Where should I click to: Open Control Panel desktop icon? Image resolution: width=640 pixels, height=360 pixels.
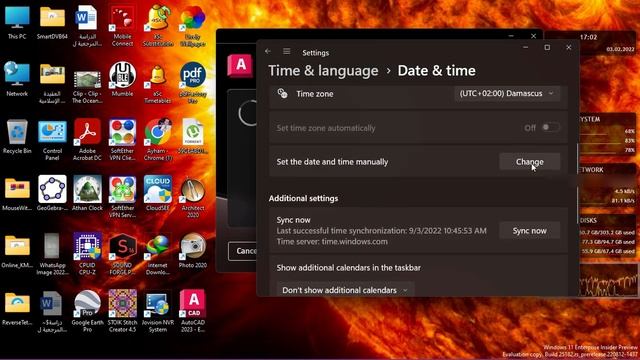click(52, 140)
